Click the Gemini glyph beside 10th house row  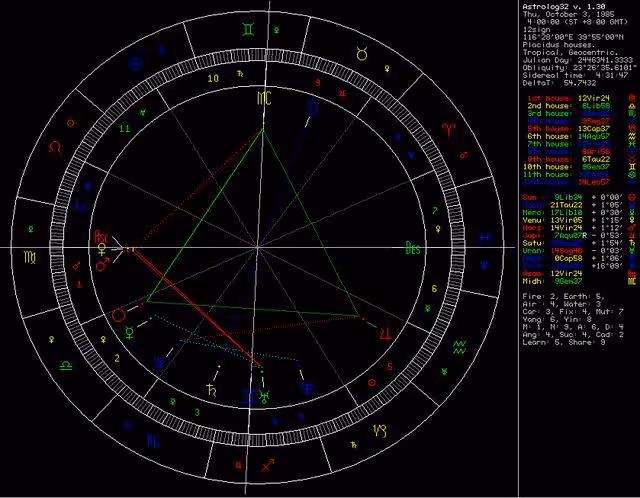pos(632,167)
